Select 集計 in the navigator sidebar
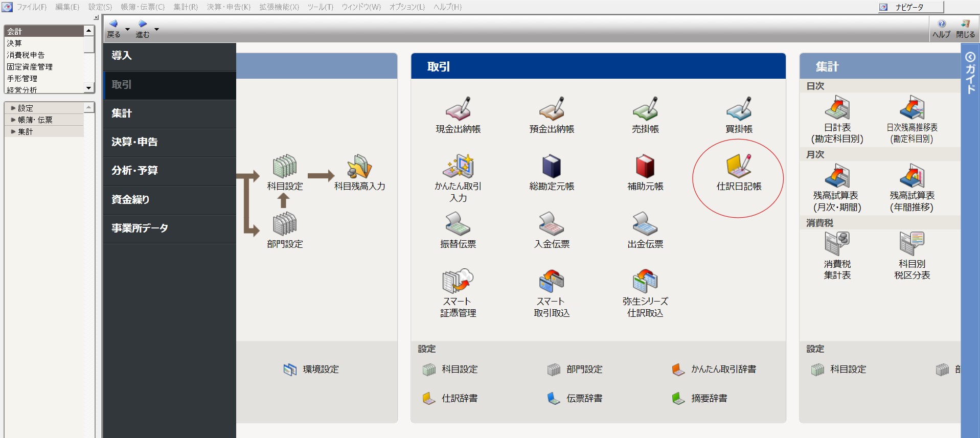The width and height of the screenshot is (980, 438). point(169,113)
